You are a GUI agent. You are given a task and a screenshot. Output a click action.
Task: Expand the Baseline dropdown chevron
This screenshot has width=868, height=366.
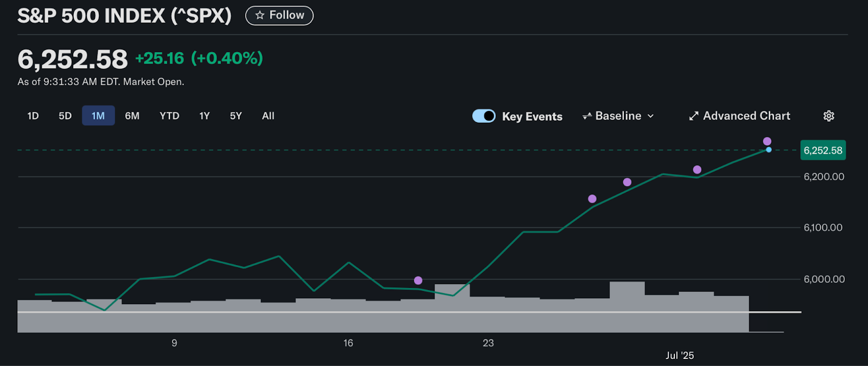pos(650,116)
